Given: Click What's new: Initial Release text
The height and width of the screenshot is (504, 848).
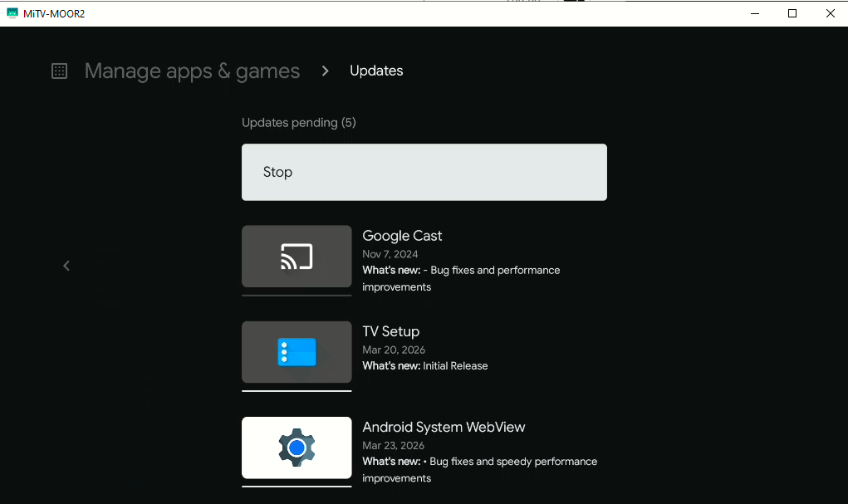Looking at the screenshot, I should coord(425,366).
